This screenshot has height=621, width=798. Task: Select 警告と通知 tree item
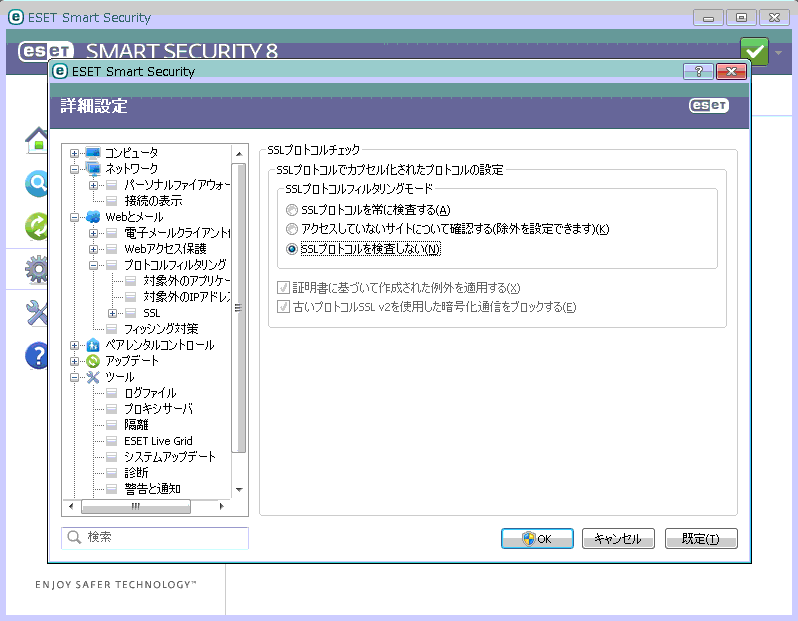152,489
